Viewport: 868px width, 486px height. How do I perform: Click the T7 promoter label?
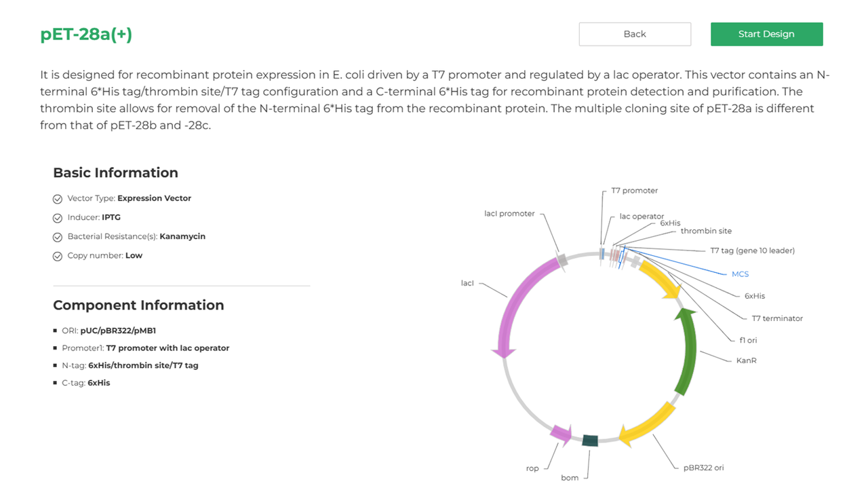(x=636, y=191)
